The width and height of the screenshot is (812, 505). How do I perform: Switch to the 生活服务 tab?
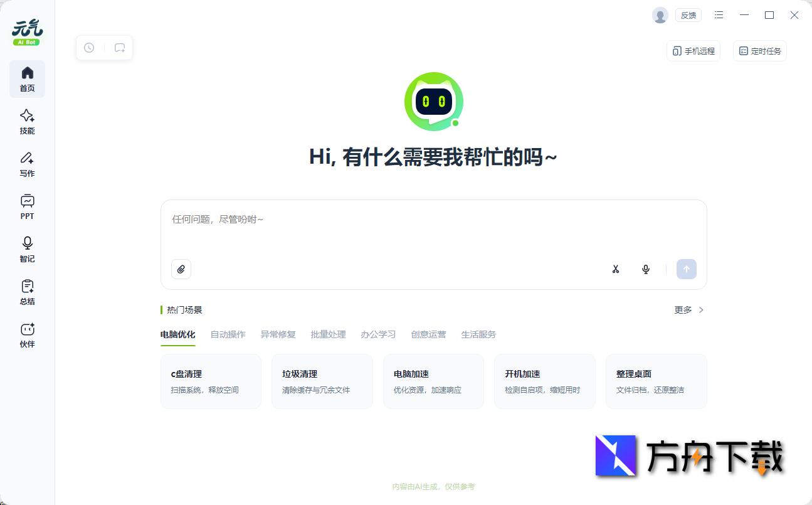click(x=478, y=334)
